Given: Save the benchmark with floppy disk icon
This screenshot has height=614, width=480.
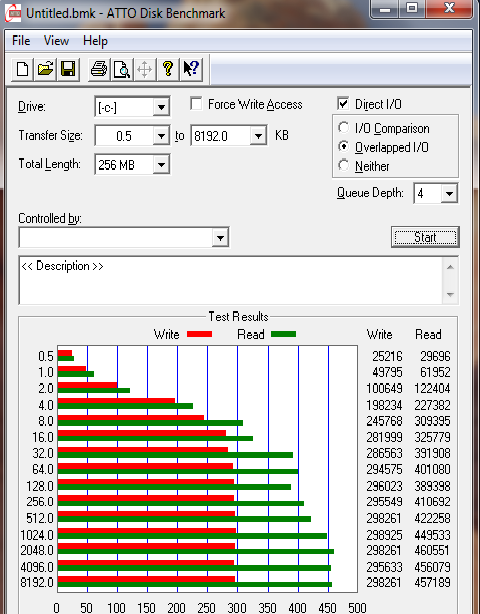Looking at the screenshot, I should pos(68,70).
